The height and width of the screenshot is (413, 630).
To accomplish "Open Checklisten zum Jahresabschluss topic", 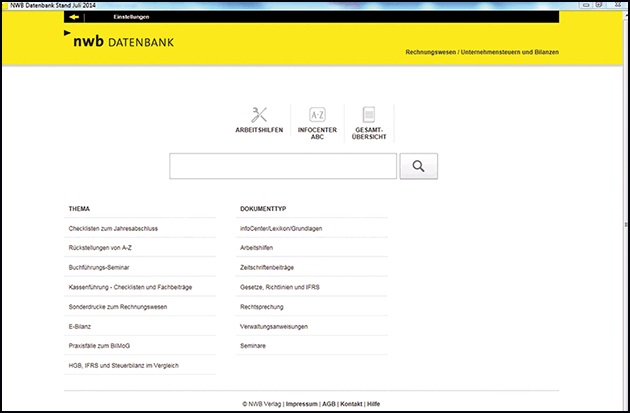I will (x=113, y=228).
